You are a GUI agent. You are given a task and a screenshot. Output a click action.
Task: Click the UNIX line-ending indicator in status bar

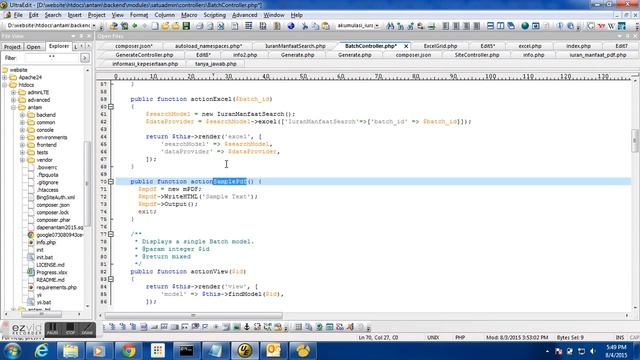pos(433,338)
